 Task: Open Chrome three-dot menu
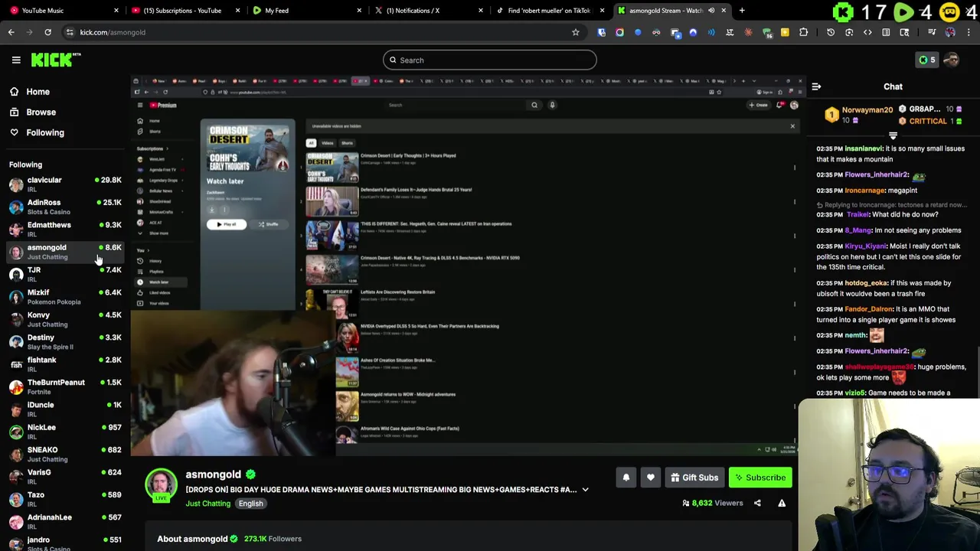pyautogui.click(x=969, y=32)
